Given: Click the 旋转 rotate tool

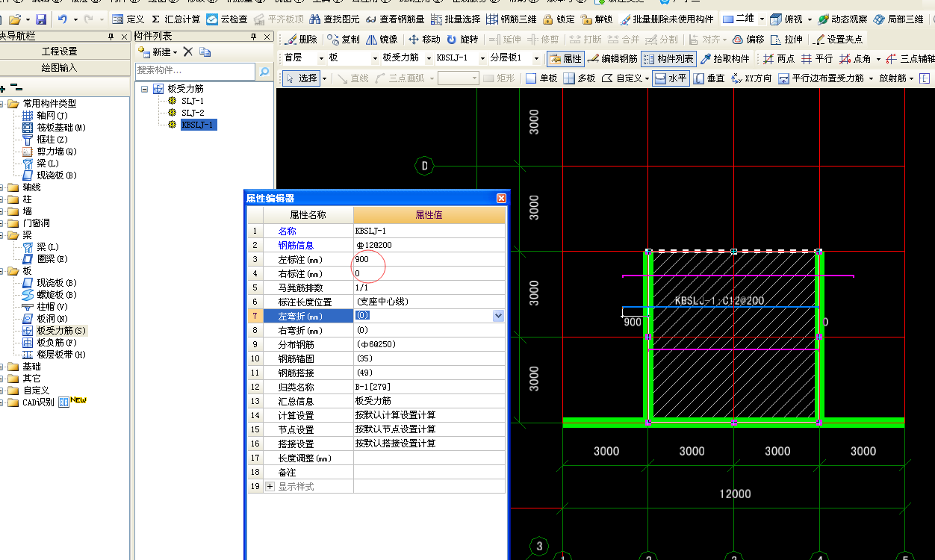Looking at the screenshot, I should pos(462,40).
